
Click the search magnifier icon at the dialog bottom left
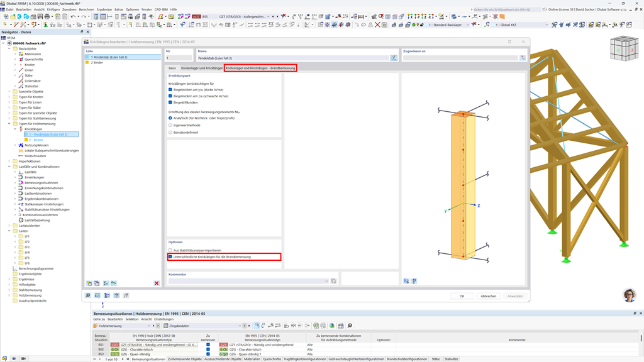click(x=88, y=295)
